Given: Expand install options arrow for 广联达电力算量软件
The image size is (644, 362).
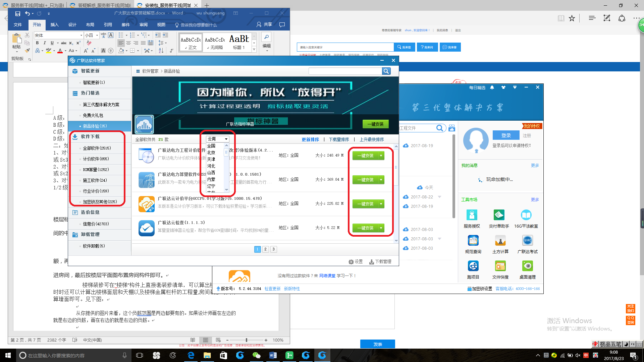Looking at the screenshot, I should 381,180.
